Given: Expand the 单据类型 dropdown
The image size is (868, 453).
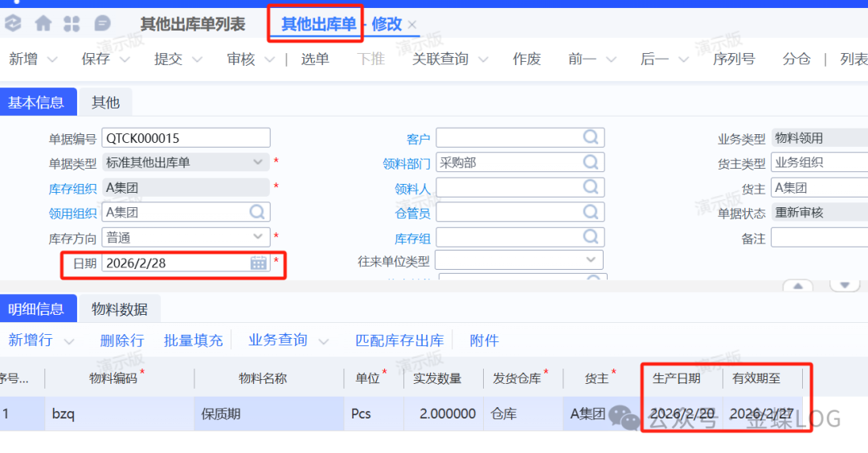Looking at the screenshot, I should 258,162.
